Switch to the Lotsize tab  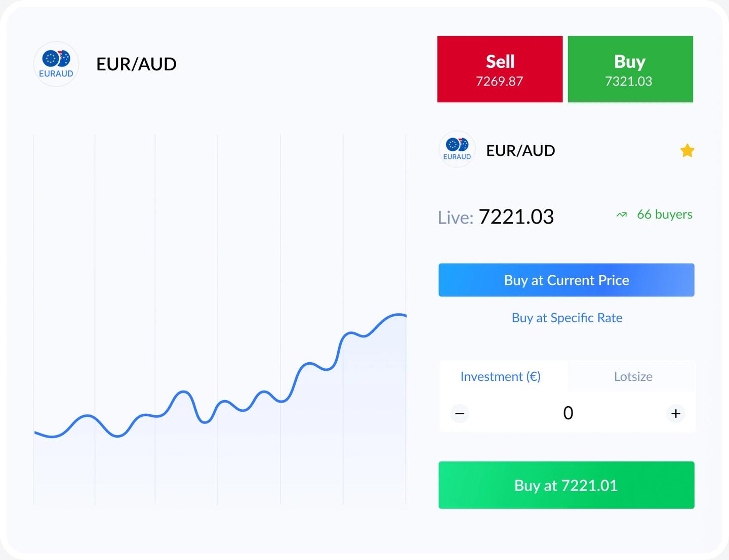633,376
